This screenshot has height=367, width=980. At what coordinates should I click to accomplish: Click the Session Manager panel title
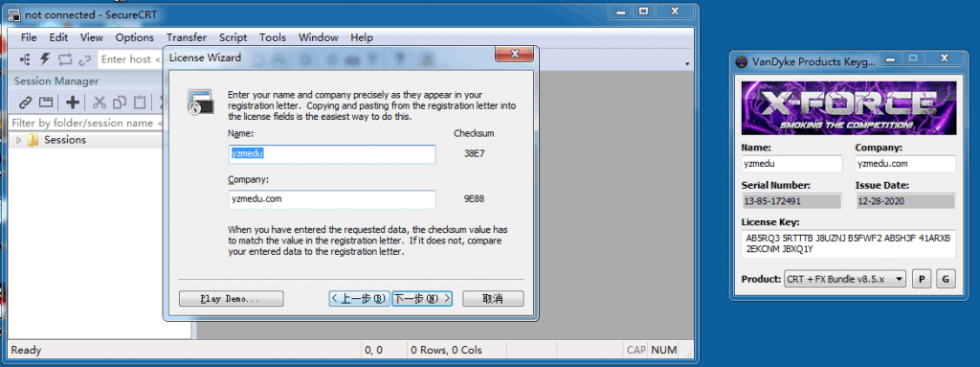[x=56, y=80]
